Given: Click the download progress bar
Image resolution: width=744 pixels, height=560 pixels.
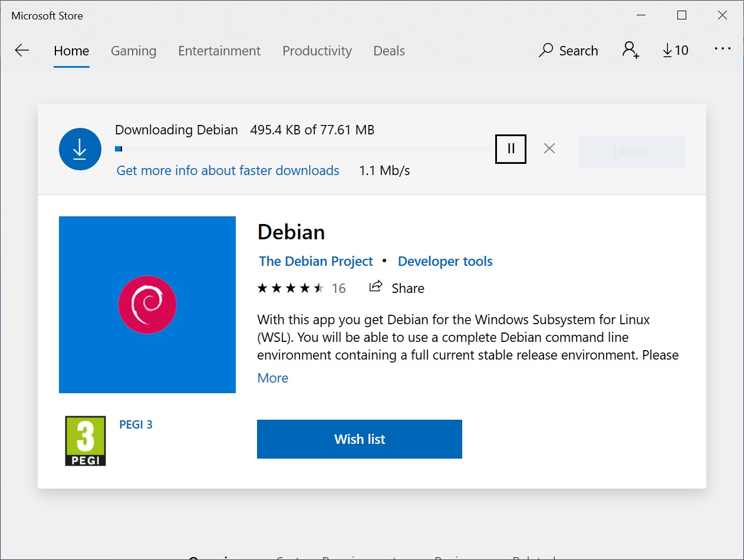Looking at the screenshot, I should coord(303,149).
